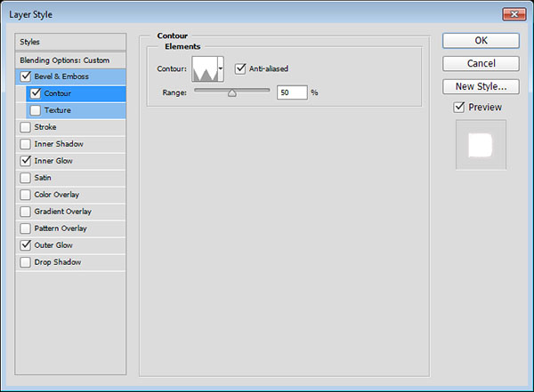This screenshot has height=392, width=534.
Task: Enable the Pattern Overlay checkbox
Action: (26, 228)
